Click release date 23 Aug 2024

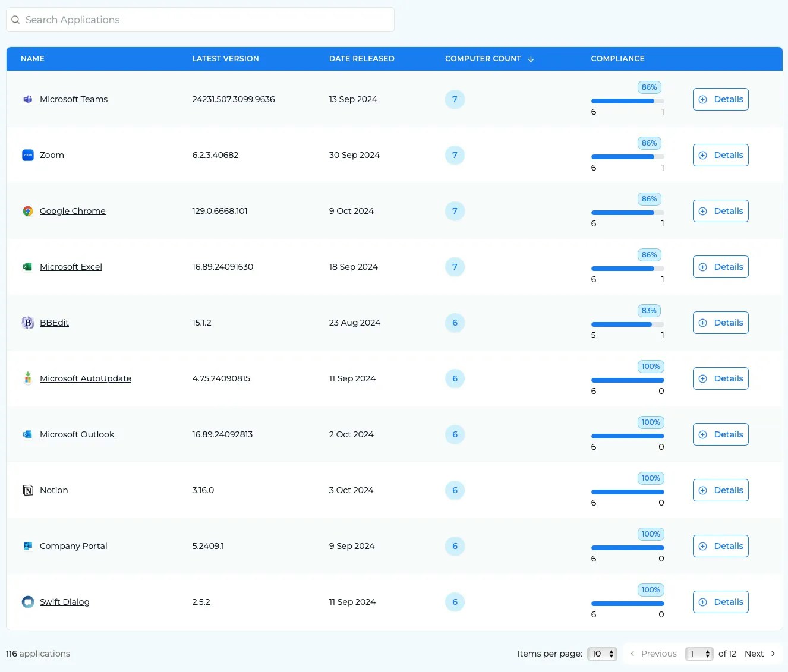click(x=355, y=323)
